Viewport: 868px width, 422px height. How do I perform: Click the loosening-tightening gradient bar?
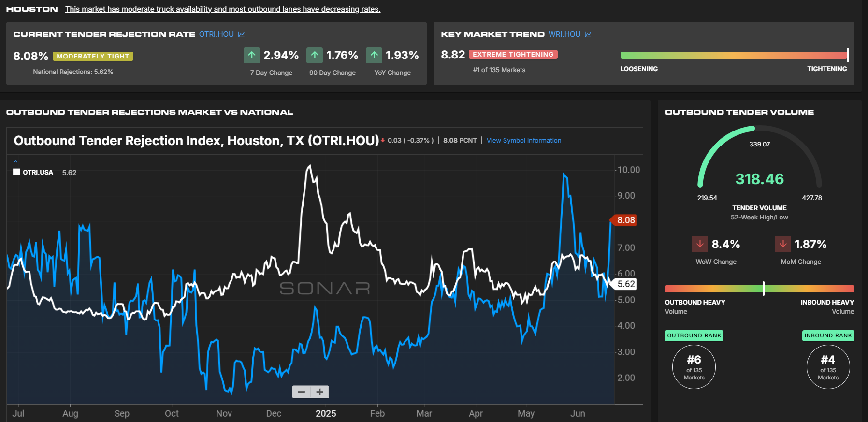click(x=734, y=55)
